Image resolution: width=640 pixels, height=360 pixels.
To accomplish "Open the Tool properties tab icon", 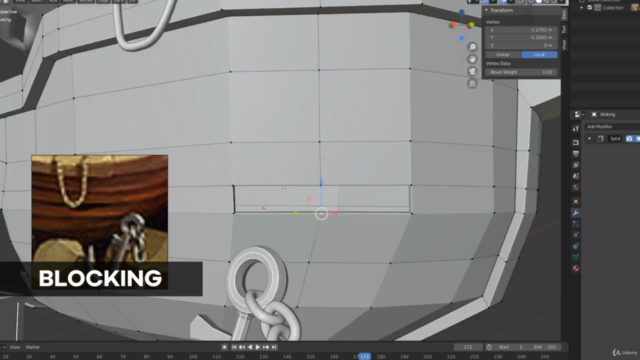I will coord(576,129).
